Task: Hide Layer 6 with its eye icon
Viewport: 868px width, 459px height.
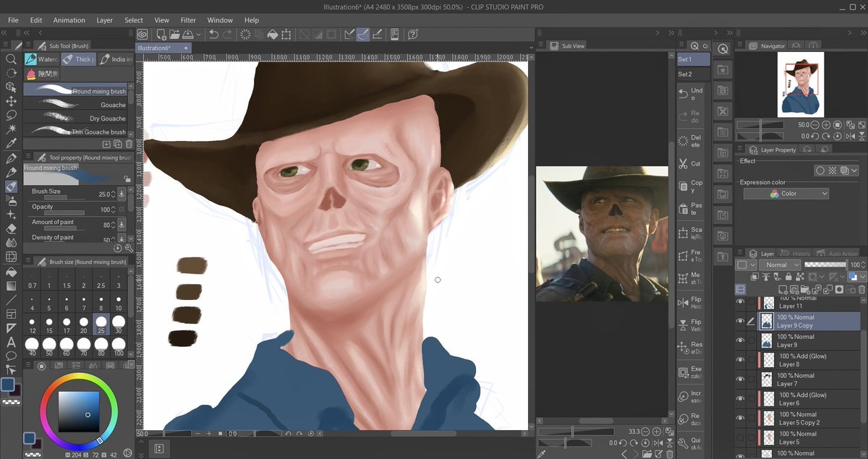Action: (x=740, y=399)
